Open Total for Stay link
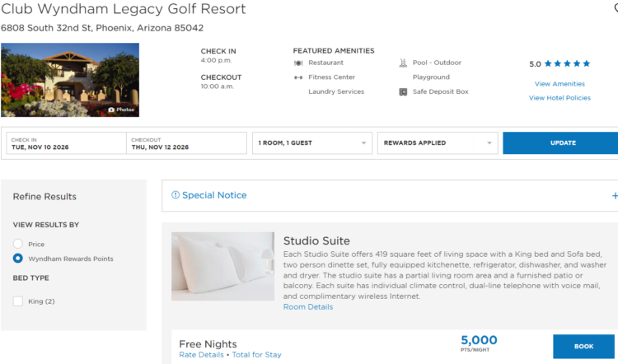 [x=256, y=355]
